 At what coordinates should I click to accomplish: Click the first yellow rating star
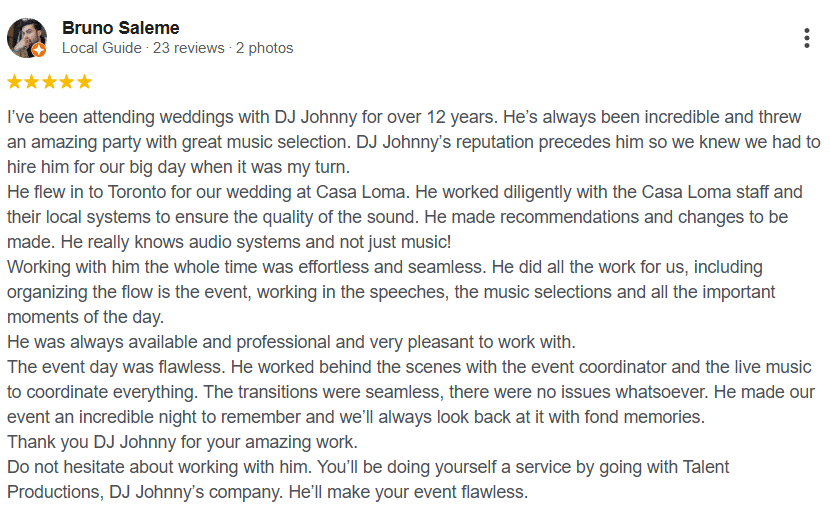(15, 82)
